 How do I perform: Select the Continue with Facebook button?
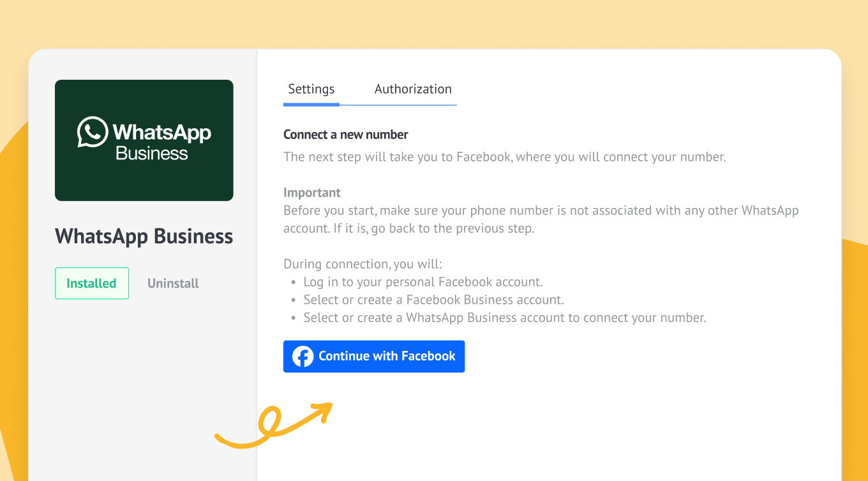[374, 357]
